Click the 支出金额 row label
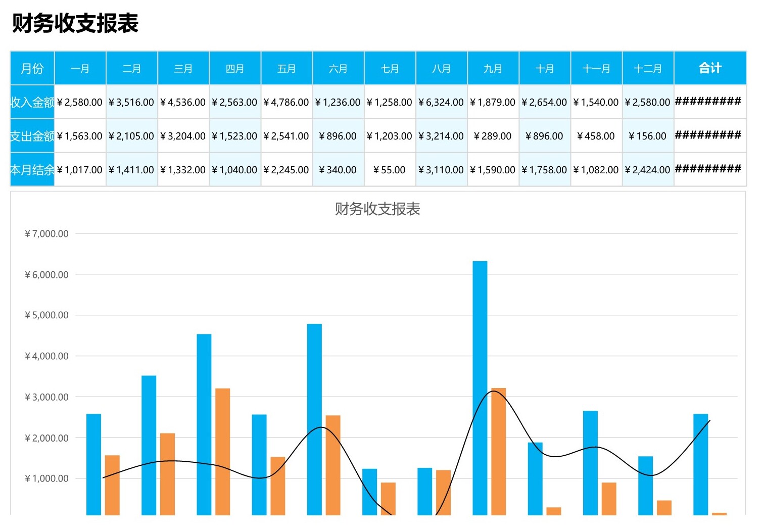This screenshot has height=532, width=765. (32, 136)
